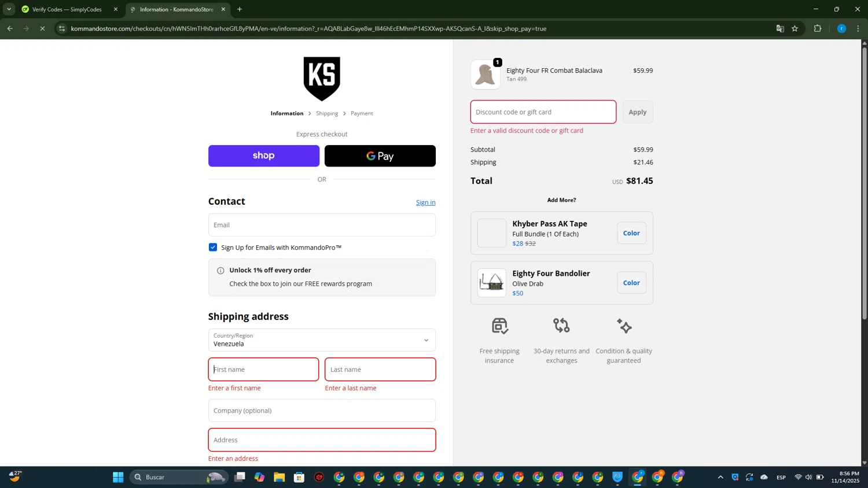Screen dimensions: 868x488
Task: Open the Chrome profile avatar
Action: pos(842,28)
